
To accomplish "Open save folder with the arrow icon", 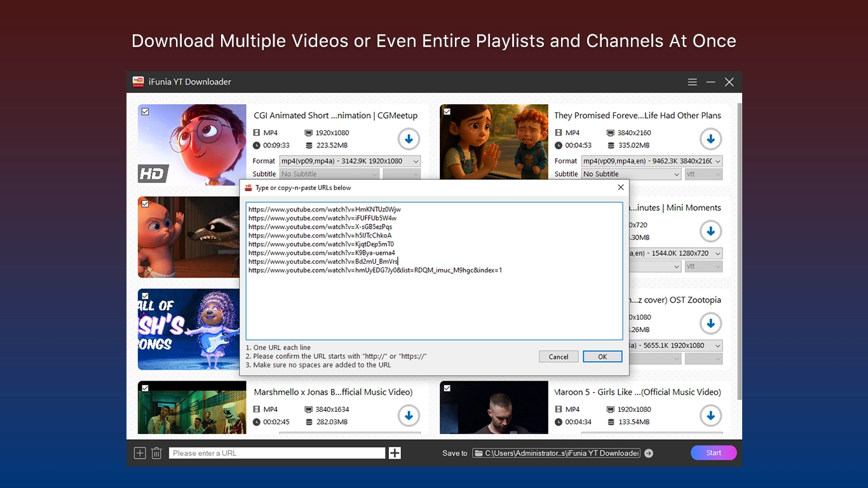I will [x=648, y=453].
